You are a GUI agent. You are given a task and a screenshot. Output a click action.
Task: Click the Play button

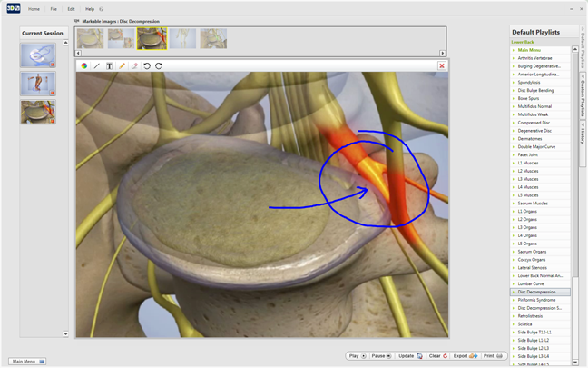[x=358, y=356]
